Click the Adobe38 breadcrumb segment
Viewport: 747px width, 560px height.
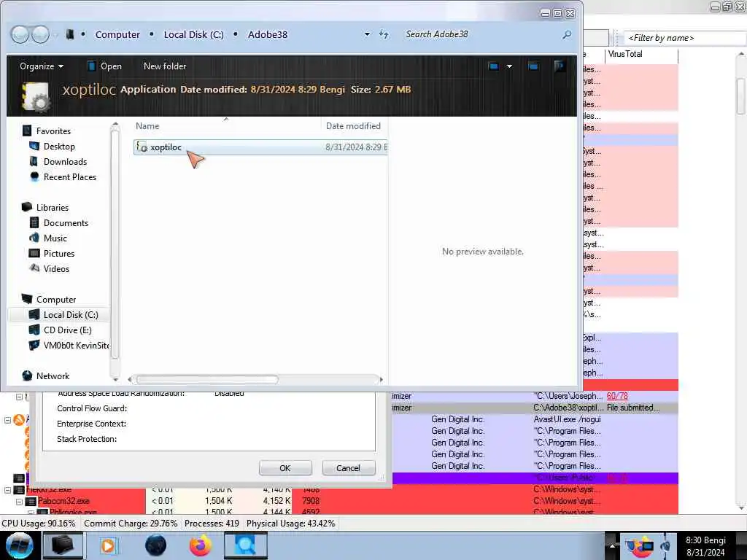pos(267,34)
